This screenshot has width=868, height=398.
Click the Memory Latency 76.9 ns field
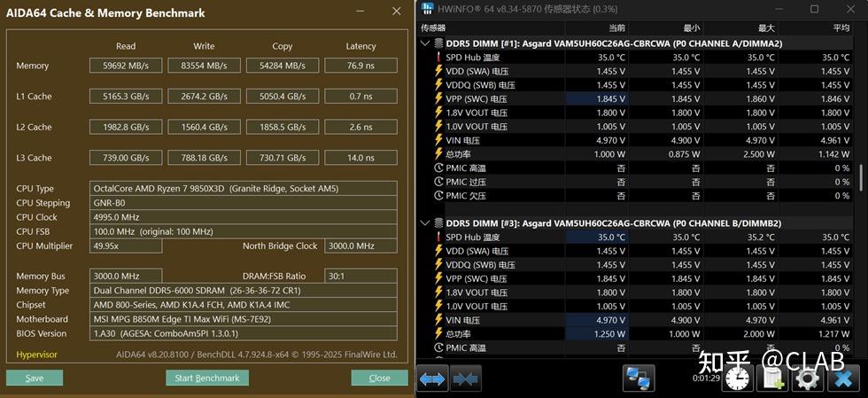point(361,66)
